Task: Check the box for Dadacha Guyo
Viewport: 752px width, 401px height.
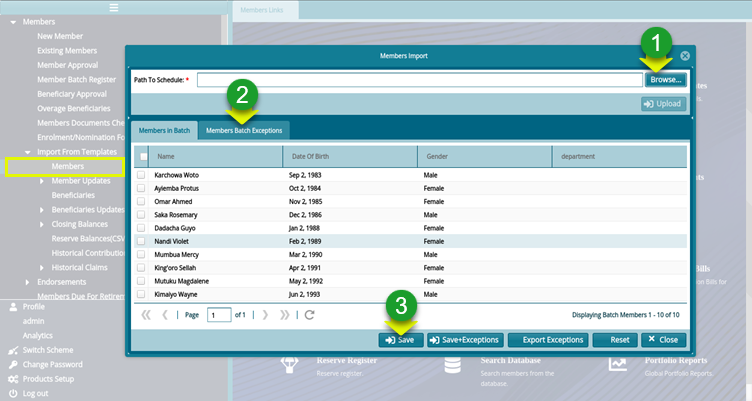Action: (141, 228)
